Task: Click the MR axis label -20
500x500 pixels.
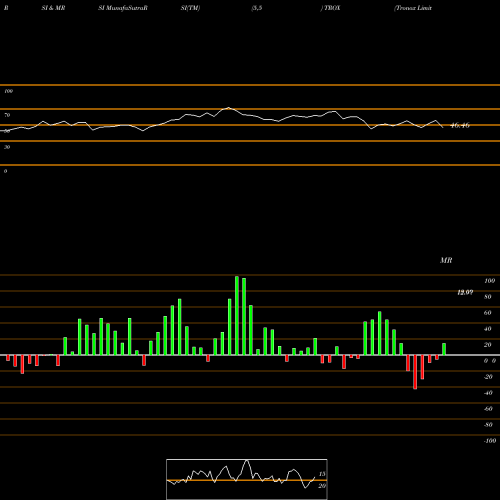Action: tap(488, 377)
